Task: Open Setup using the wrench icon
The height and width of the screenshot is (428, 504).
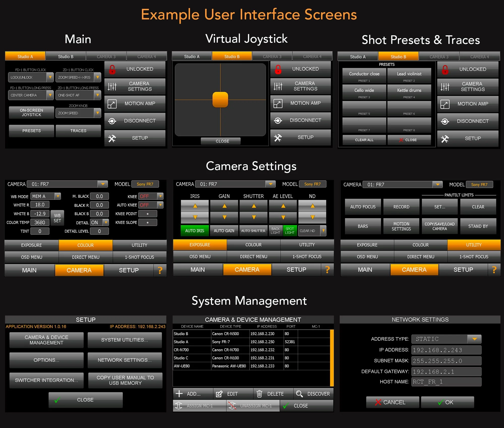Action: [x=112, y=138]
